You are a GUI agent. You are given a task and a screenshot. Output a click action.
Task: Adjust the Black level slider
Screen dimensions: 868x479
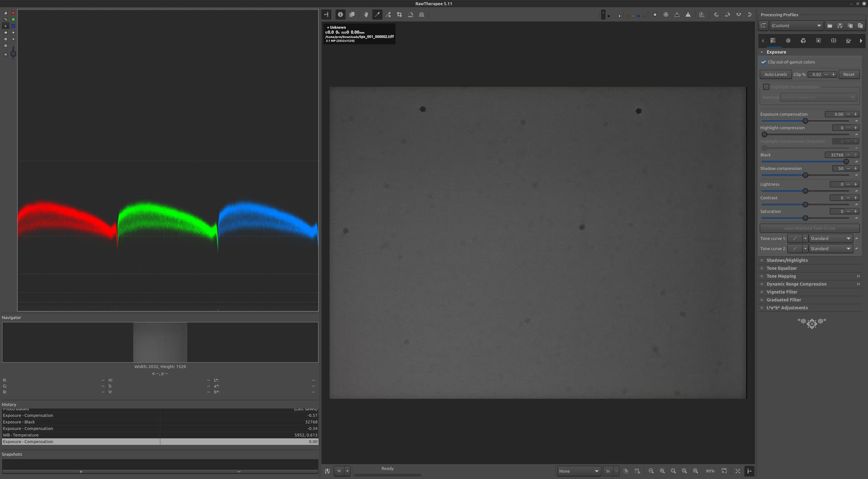pyautogui.click(x=805, y=162)
